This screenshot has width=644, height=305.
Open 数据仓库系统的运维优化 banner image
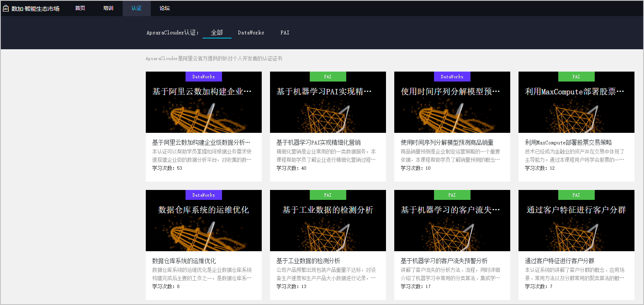pyautogui.click(x=204, y=221)
